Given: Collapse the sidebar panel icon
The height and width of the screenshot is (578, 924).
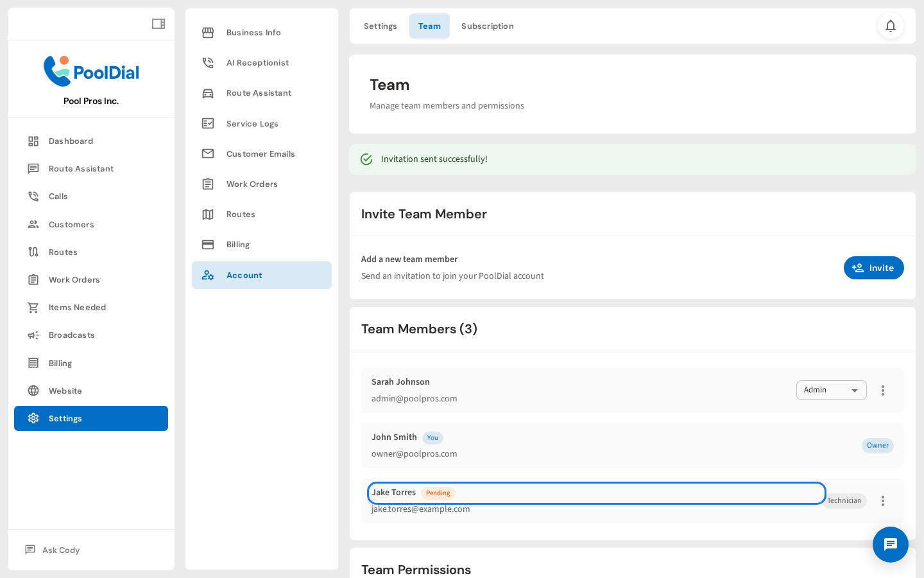Looking at the screenshot, I should point(158,24).
